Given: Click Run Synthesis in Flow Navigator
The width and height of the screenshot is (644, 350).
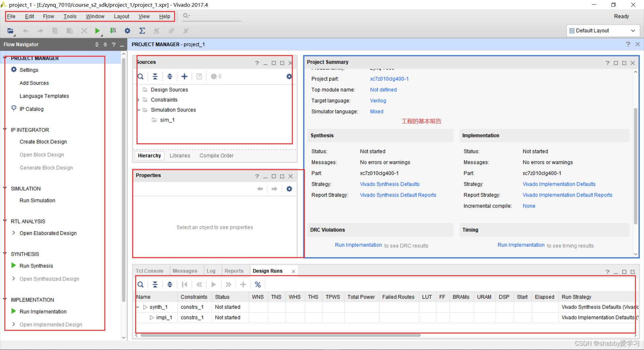Looking at the screenshot, I should (36, 266).
